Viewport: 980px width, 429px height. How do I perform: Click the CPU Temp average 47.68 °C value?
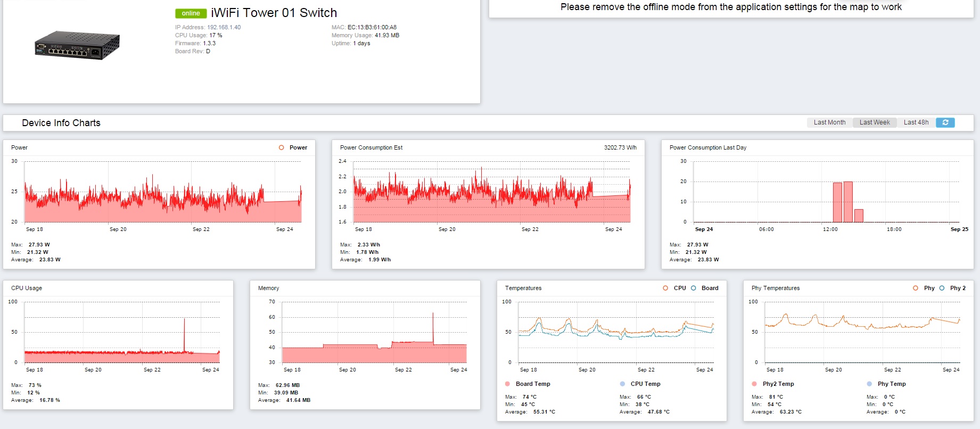click(x=658, y=412)
